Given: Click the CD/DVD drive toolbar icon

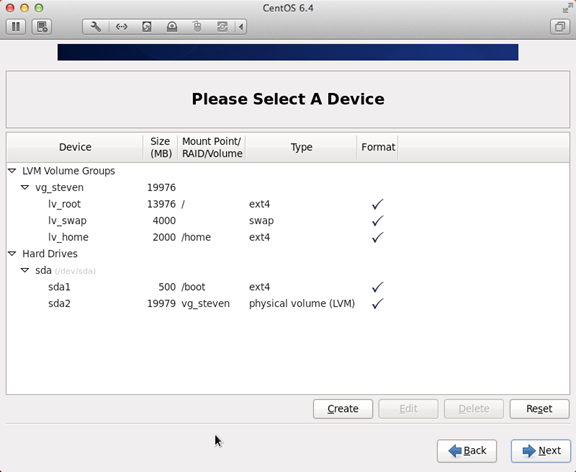Looking at the screenshot, I should 172,27.
